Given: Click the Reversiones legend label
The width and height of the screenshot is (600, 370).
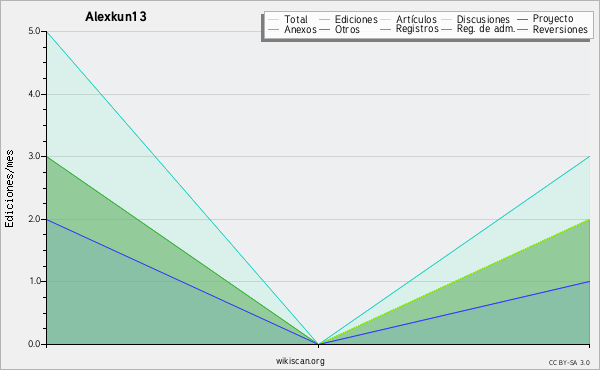Looking at the screenshot, I should [x=560, y=29].
